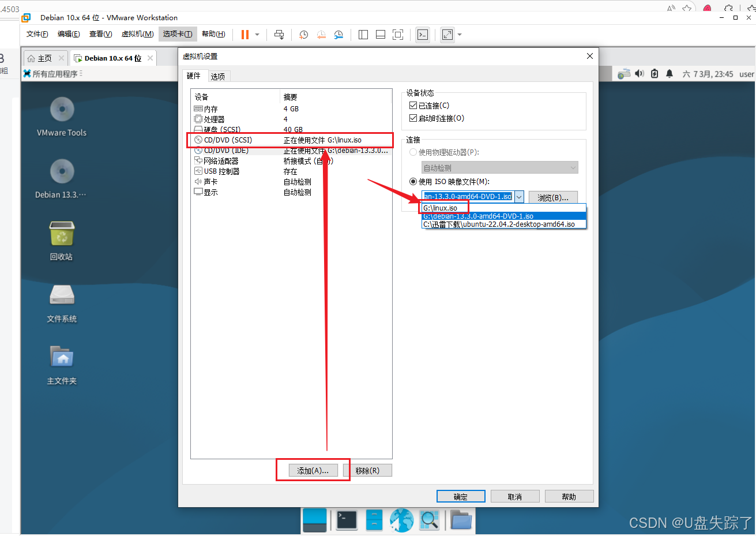756x536 pixels.
Task: Open the 选项卡(T) menu
Action: click(x=178, y=34)
